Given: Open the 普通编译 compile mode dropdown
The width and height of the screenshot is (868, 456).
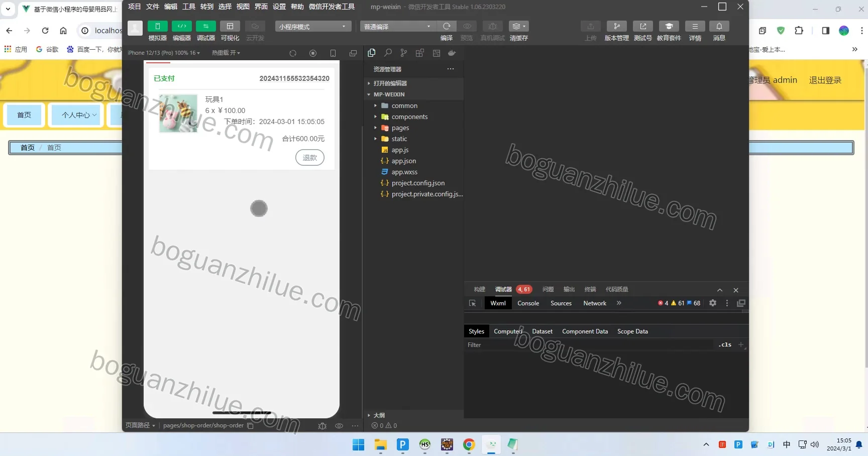Looking at the screenshot, I should click(398, 26).
